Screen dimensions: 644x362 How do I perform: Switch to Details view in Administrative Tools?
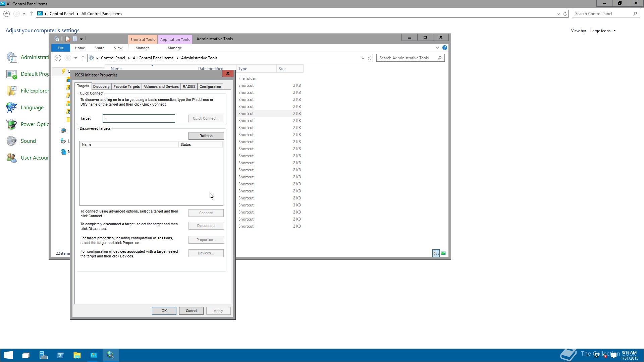click(x=436, y=253)
